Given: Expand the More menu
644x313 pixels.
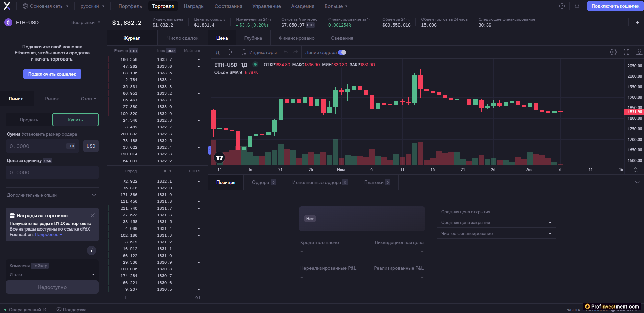Looking at the screenshot, I should [x=336, y=6].
